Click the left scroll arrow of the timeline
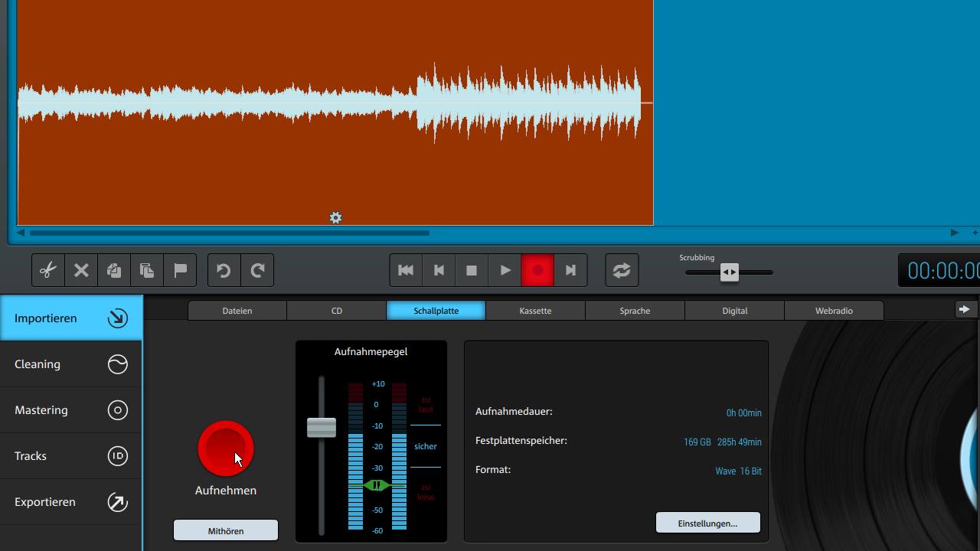Screen dimensions: 980x551 [x=21, y=233]
